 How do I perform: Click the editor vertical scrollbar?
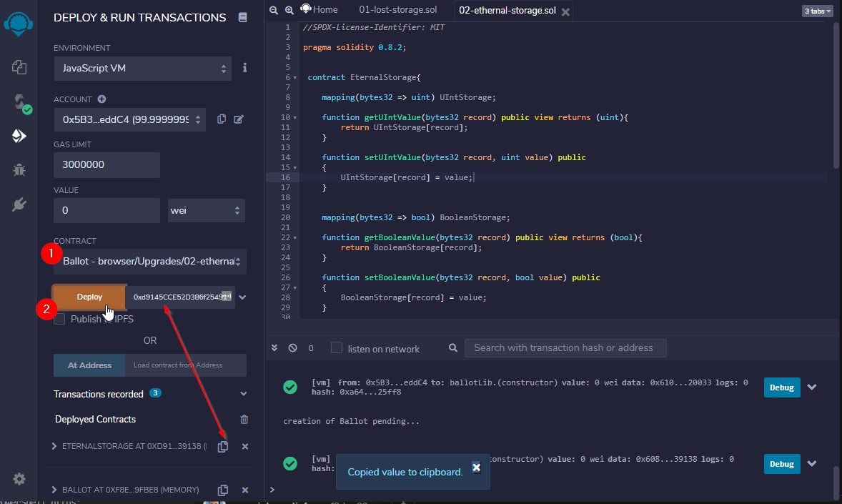tap(836, 97)
